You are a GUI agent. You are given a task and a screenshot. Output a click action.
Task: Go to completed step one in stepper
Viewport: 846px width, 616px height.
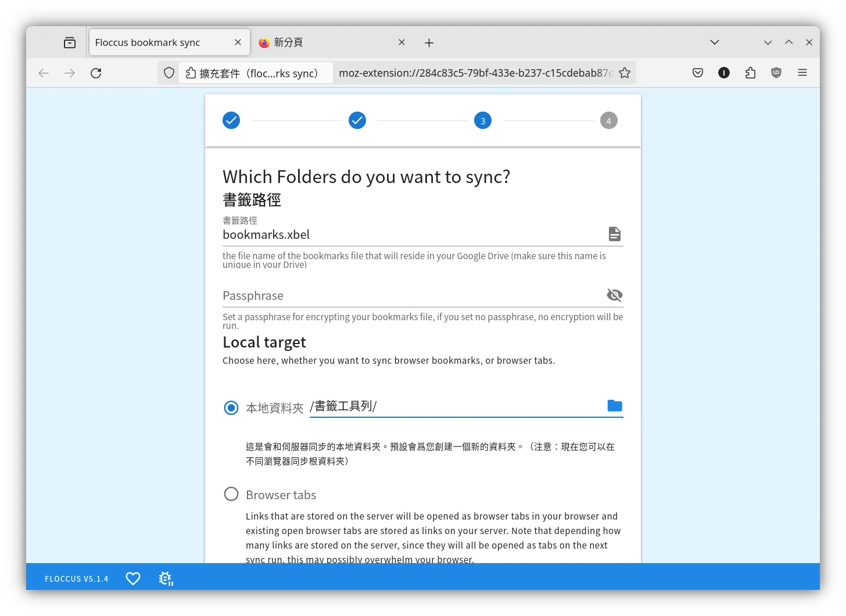pos(231,120)
